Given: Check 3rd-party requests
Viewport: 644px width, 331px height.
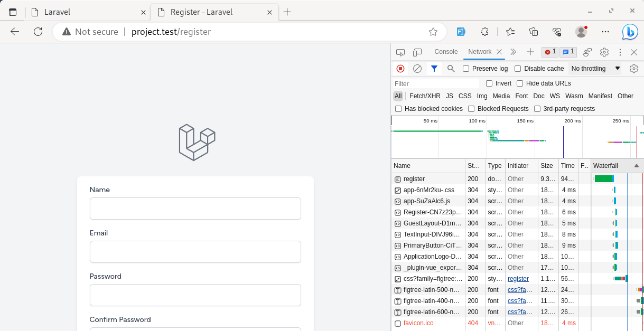Looking at the screenshot, I should (537, 109).
